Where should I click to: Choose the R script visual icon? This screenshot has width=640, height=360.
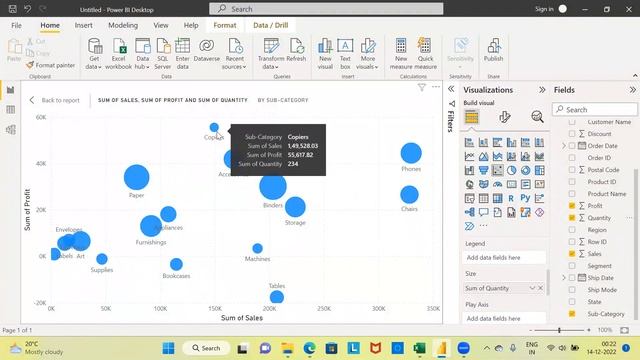tap(511, 198)
